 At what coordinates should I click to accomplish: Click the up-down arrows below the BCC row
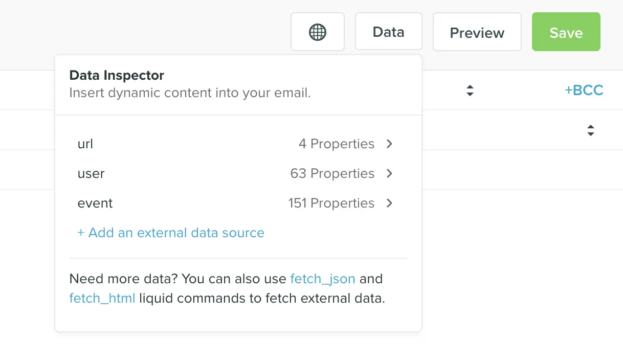591,130
